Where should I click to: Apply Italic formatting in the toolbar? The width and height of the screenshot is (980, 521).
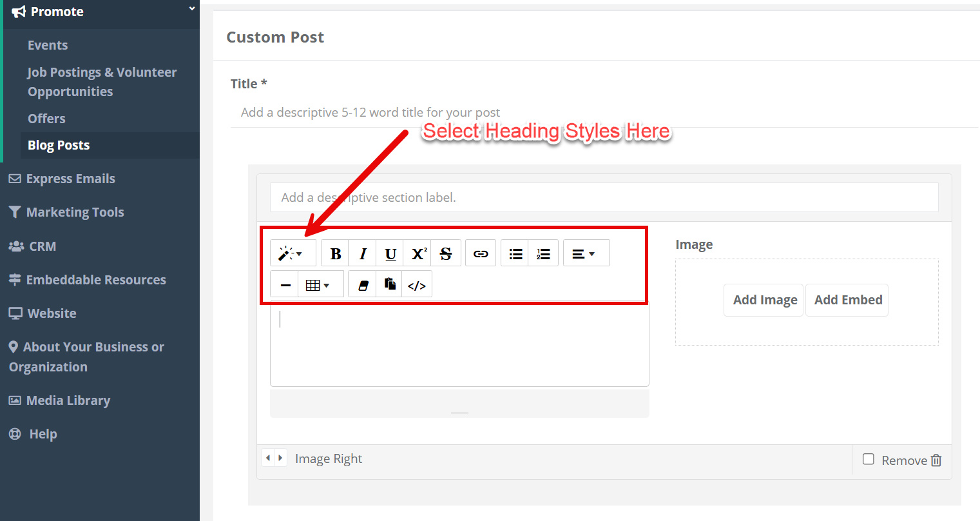[363, 253]
